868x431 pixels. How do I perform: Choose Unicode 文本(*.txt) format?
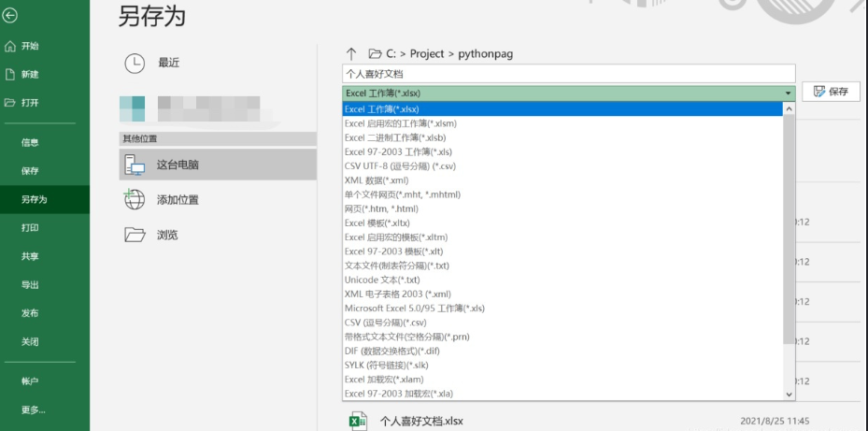[x=562, y=280]
